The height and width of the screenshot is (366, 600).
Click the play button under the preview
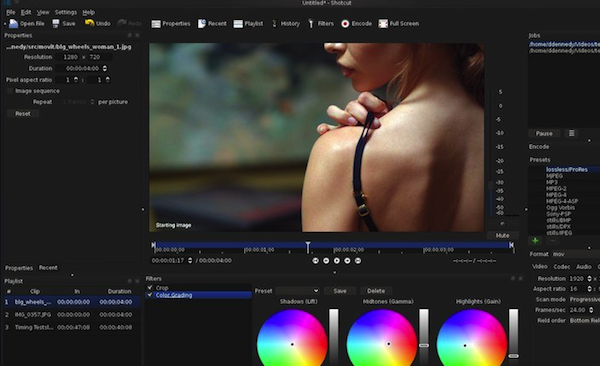coord(336,261)
